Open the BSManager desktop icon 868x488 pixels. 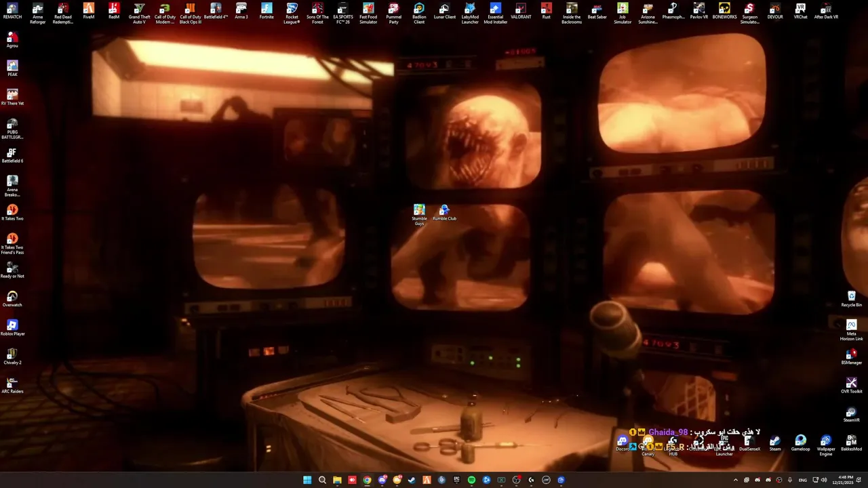coord(852,357)
